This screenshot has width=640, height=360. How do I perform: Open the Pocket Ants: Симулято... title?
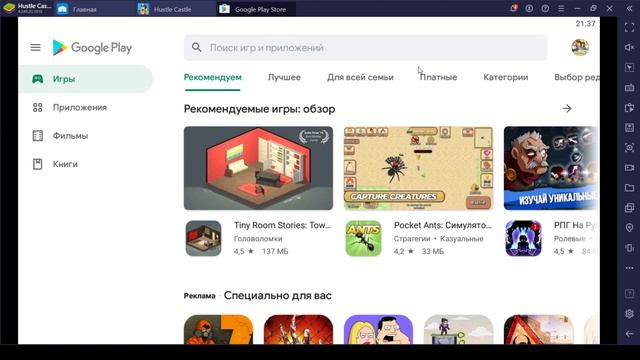point(443,225)
